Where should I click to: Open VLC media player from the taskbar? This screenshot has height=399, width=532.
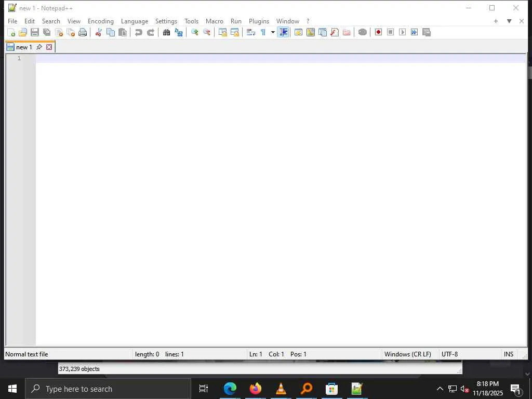click(x=281, y=389)
